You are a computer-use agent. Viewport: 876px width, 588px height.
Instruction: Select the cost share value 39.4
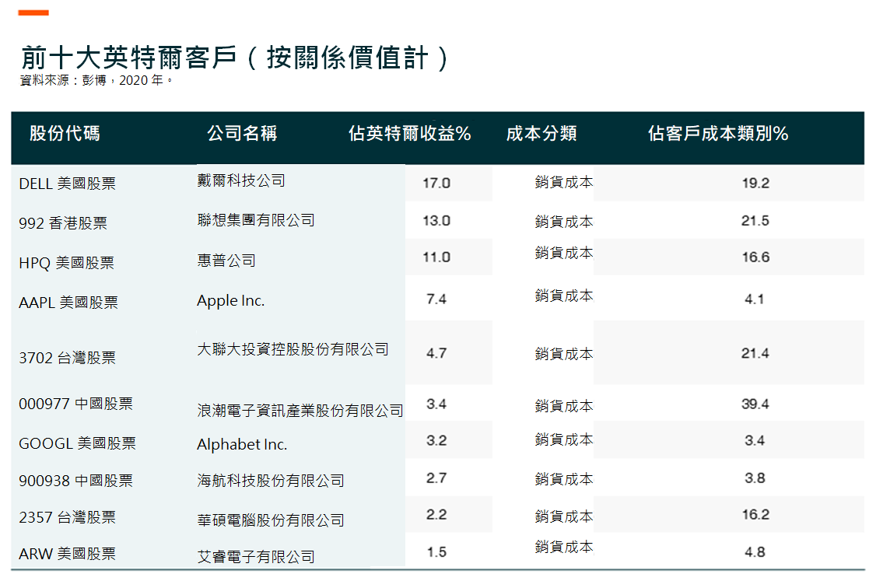(755, 404)
